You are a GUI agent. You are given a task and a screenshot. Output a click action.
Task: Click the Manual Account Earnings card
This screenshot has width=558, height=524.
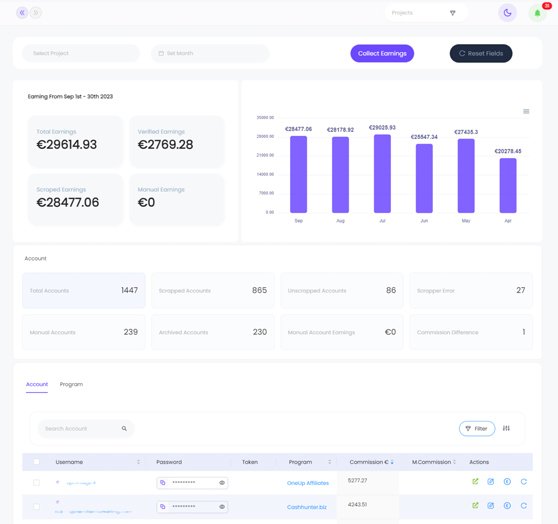342,332
